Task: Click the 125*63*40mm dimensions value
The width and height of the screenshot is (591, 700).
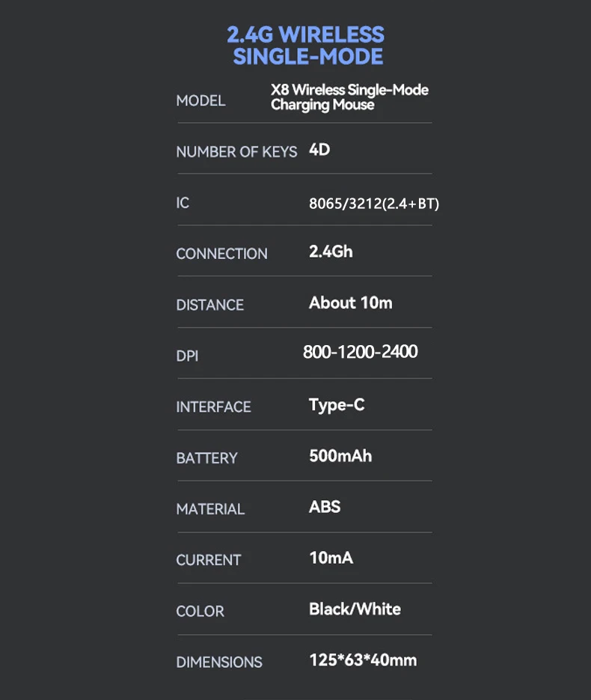Action: click(363, 660)
